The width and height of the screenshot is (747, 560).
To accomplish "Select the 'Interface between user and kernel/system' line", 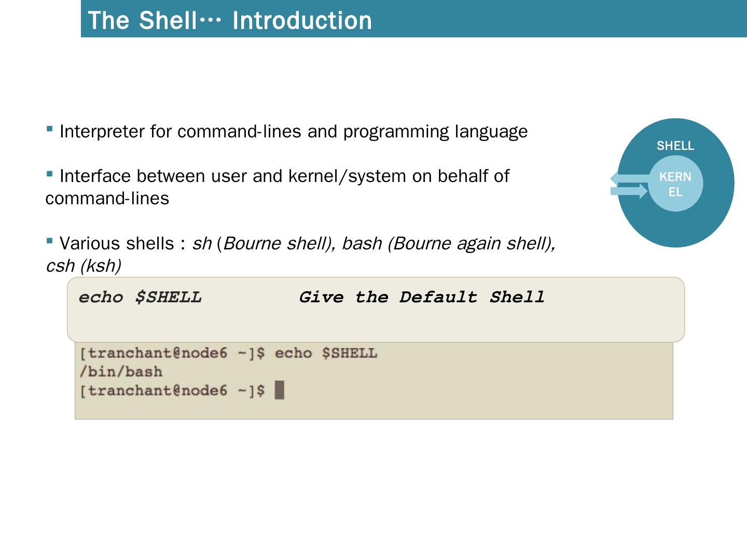I will (x=284, y=176).
